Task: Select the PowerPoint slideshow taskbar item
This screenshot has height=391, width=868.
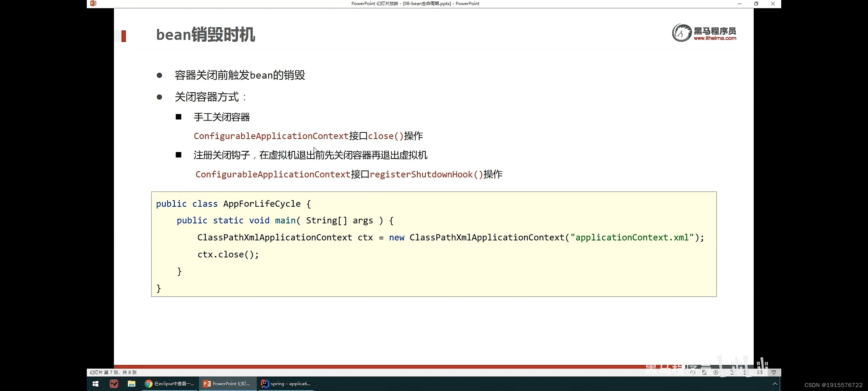Action: pos(227,384)
